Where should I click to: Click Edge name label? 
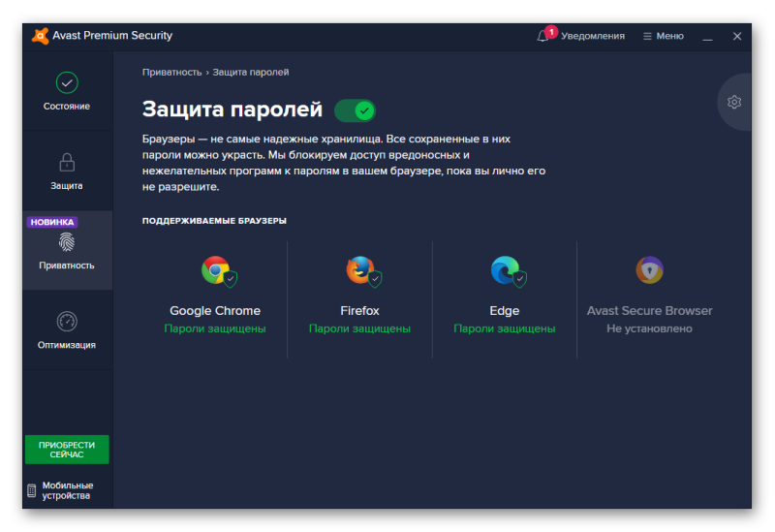[505, 310]
